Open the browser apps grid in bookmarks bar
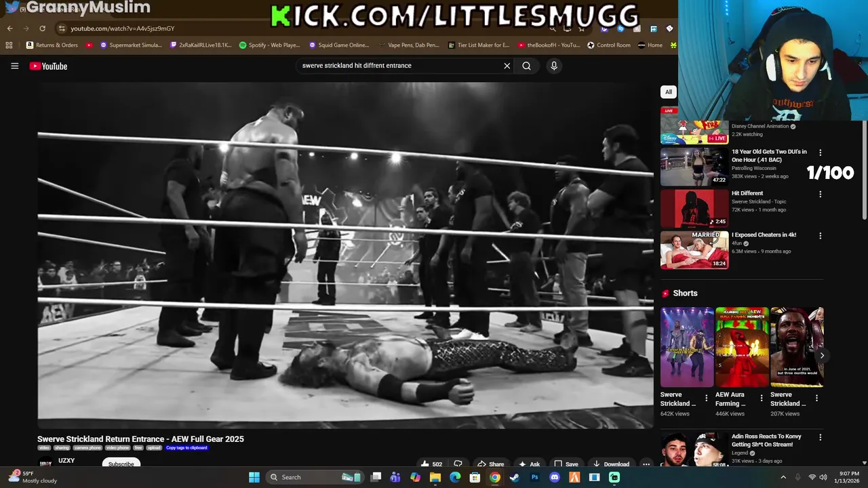 pos(9,45)
